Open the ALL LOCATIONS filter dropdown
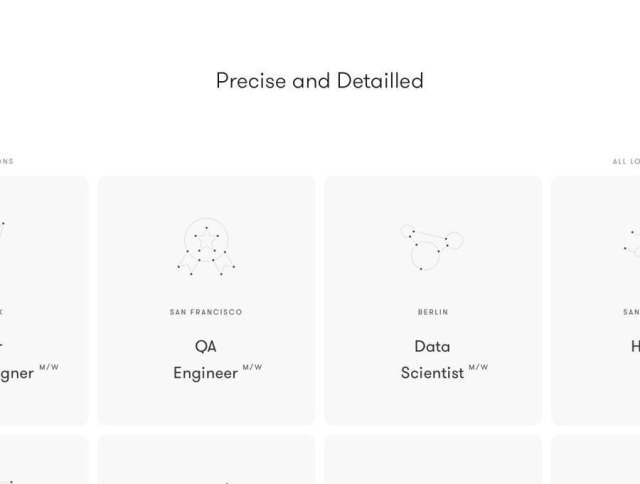Image resolution: width=640 pixels, height=484 pixels. pos(626,162)
